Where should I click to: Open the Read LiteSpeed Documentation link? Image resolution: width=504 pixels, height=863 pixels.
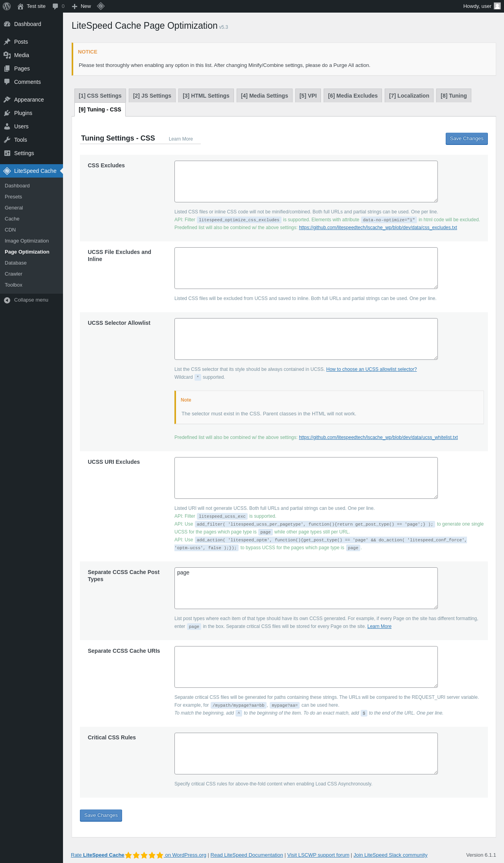246,855
